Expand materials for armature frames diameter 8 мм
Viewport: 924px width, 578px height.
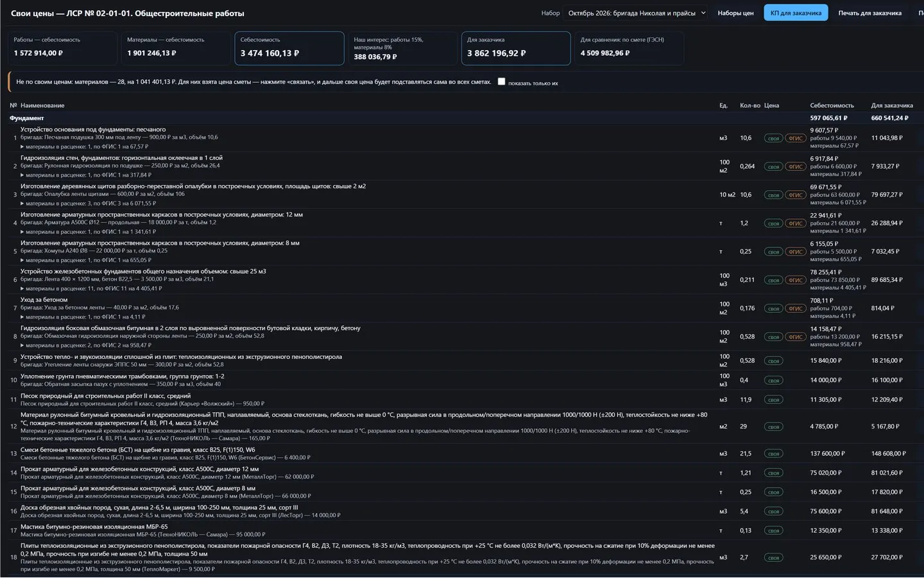[86, 260]
